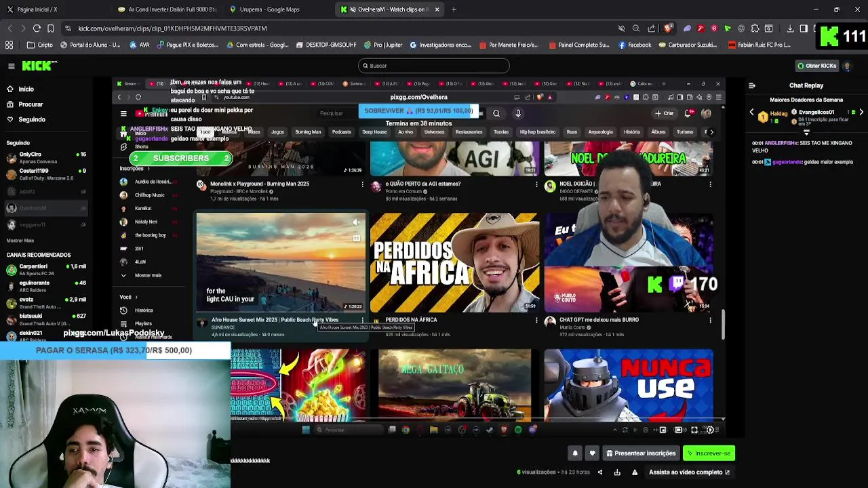Open Seguindo in the Kick sidebar
The height and width of the screenshot is (488, 868).
point(31,119)
